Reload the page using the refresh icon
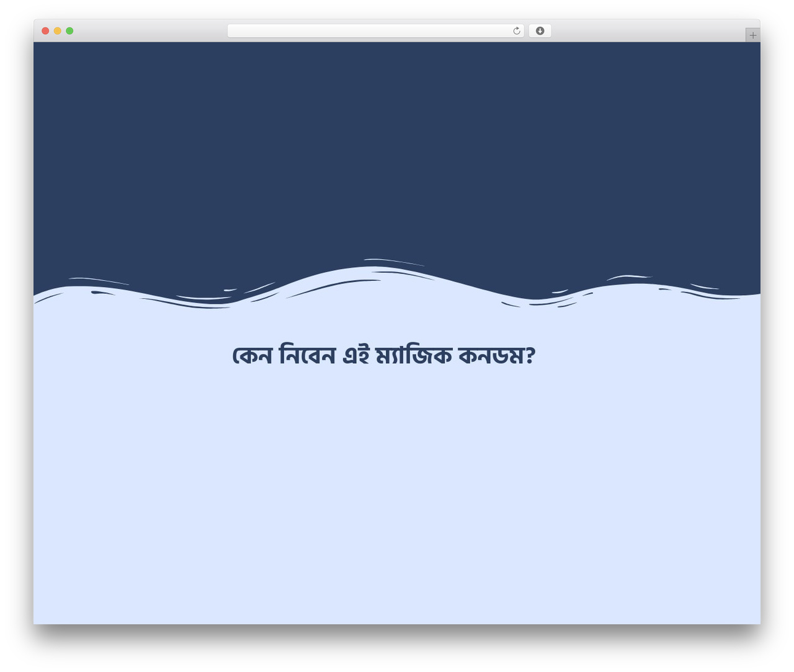The image size is (794, 672). point(516,31)
